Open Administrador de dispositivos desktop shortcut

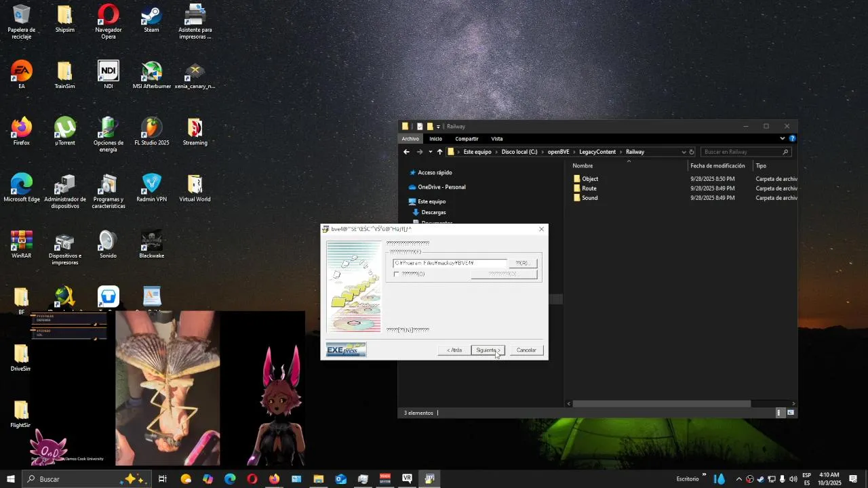[65, 191]
